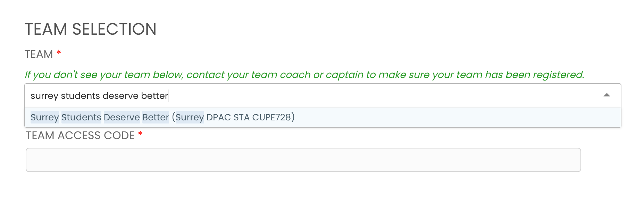Click "CUPE728)" in the team suggestion
This screenshot has width=644, height=213.
tap(273, 117)
